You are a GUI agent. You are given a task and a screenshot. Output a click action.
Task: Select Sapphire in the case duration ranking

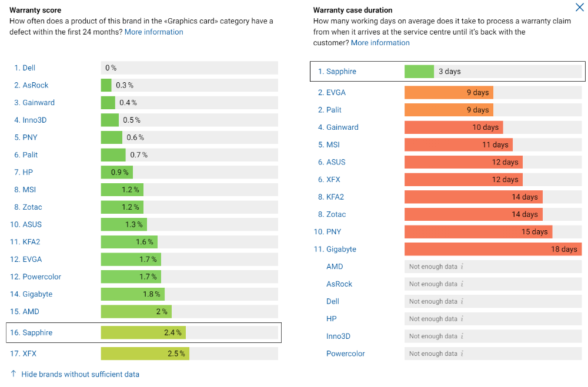pos(337,72)
